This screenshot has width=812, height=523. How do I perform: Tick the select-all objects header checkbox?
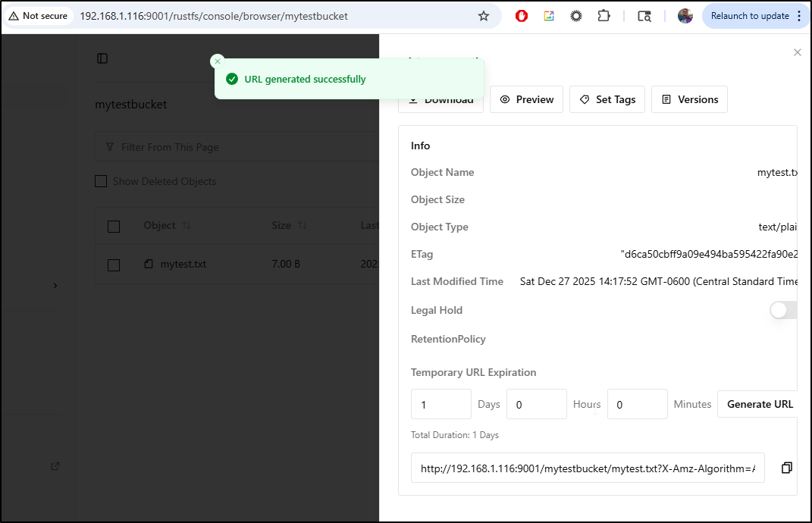[114, 226]
